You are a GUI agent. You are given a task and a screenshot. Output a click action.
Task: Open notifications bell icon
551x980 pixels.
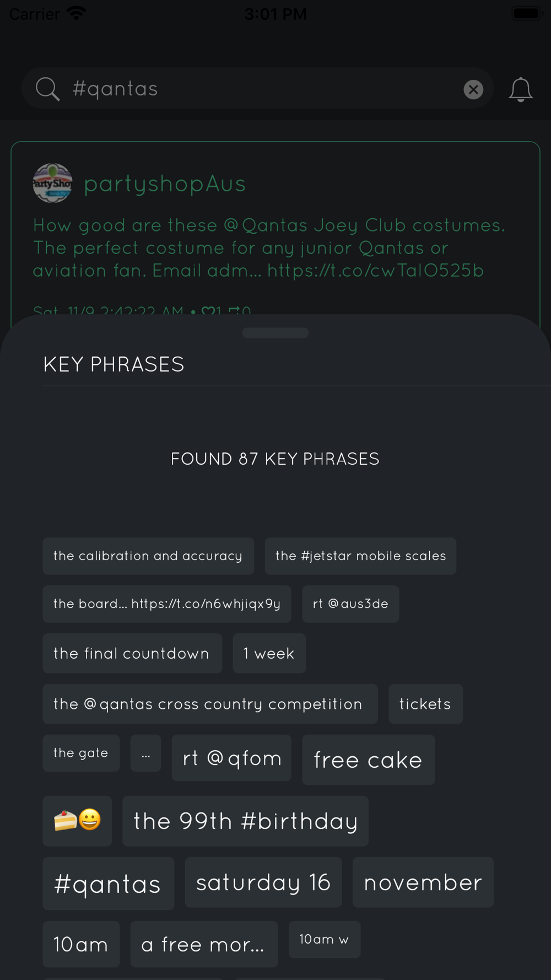(520, 89)
